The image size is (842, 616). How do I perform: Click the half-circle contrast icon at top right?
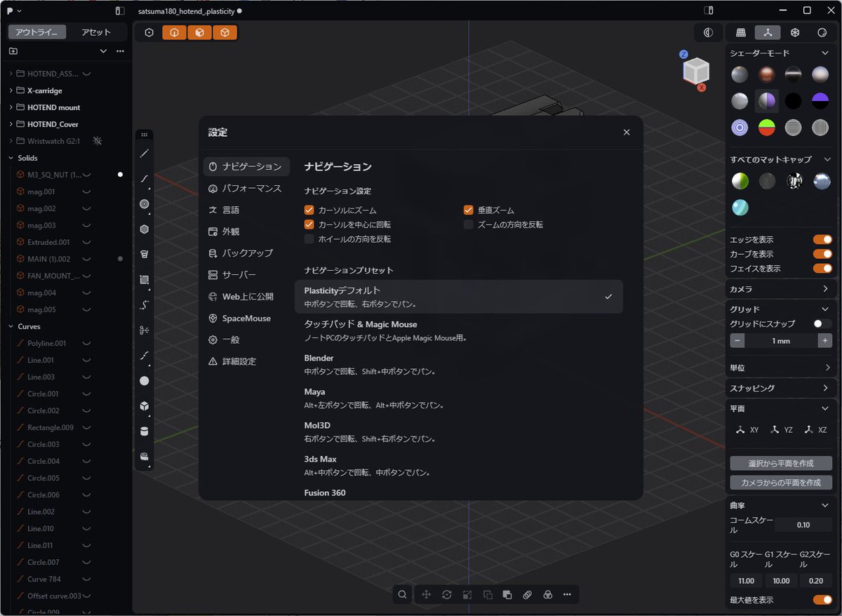click(708, 32)
